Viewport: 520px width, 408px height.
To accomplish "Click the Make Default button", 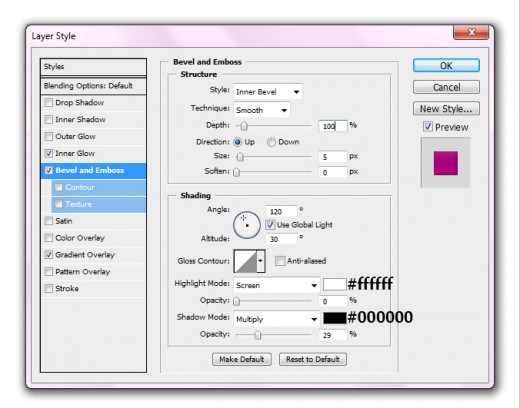I will [242, 359].
